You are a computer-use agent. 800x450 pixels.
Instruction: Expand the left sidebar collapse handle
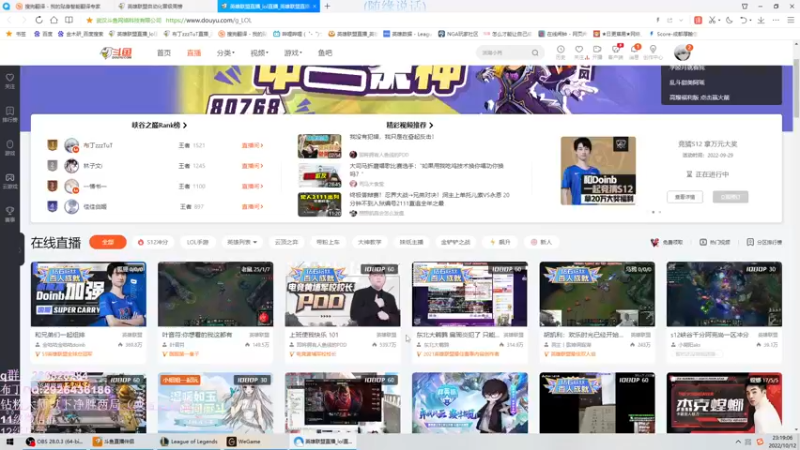coord(20,249)
